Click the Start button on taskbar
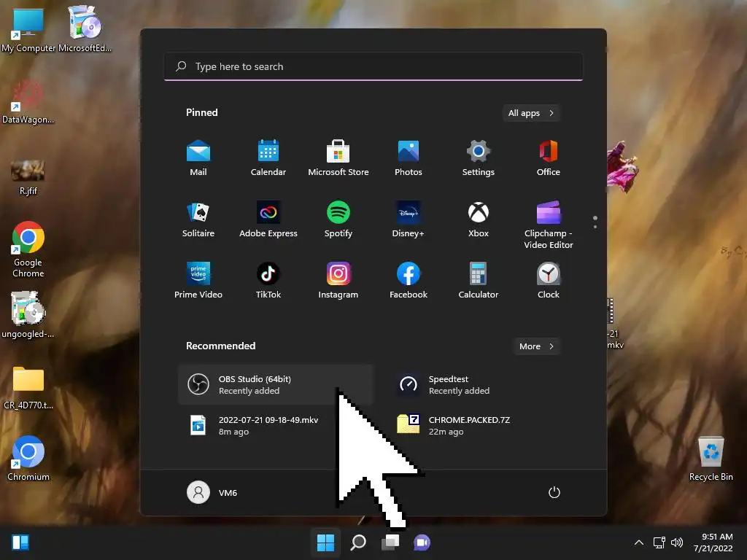This screenshot has width=747, height=560. pos(326,542)
